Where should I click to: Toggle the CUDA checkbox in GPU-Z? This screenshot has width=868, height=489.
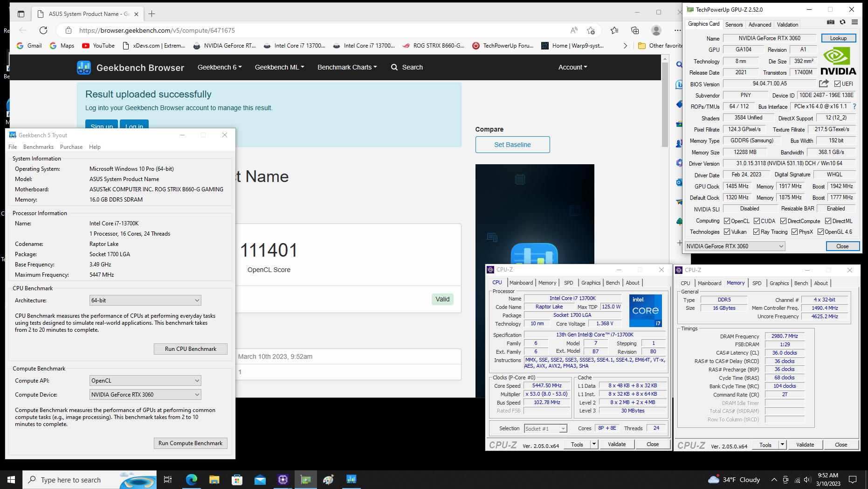tap(757, 221)
